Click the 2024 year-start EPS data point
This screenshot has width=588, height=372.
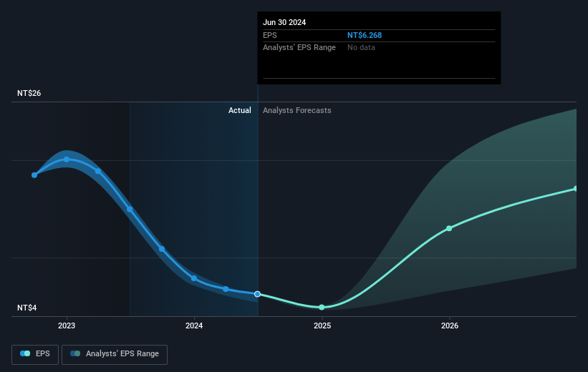[x=194, y=278]
